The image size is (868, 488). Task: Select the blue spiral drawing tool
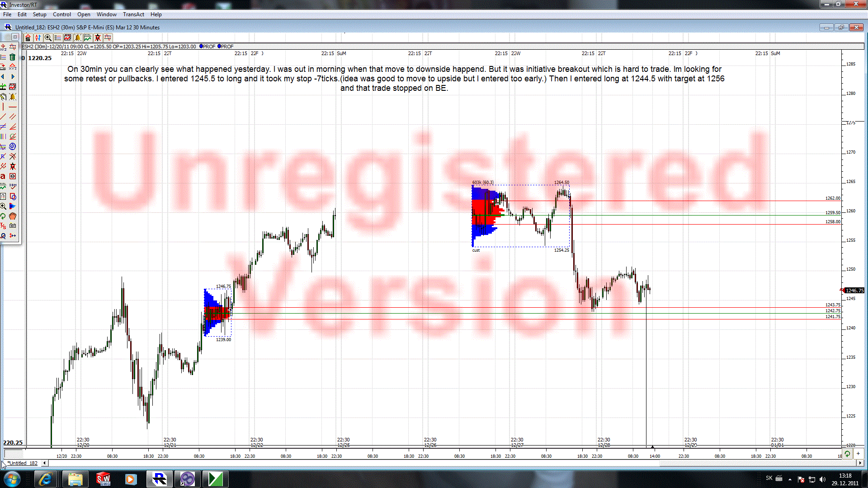13,146
